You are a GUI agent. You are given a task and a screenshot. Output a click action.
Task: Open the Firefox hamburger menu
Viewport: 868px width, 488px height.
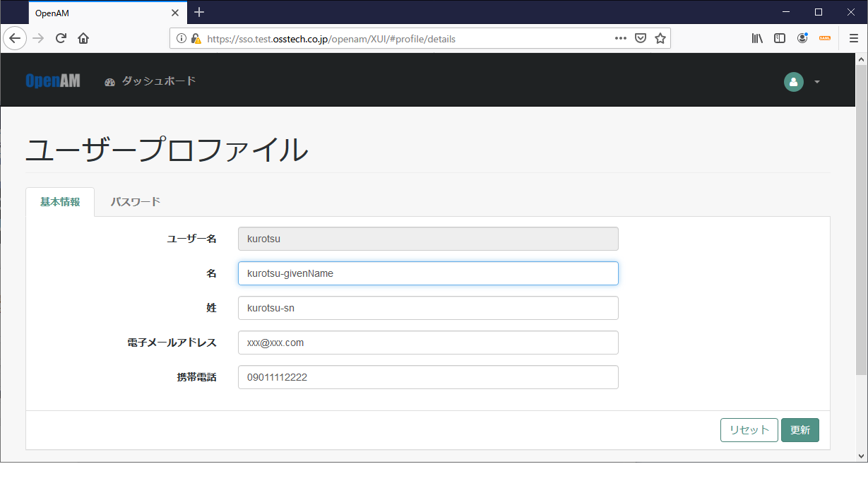pos(853,38)
